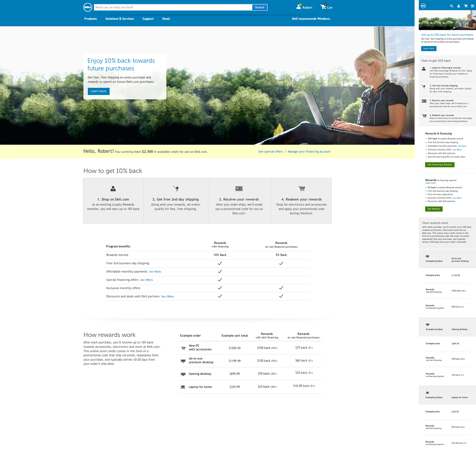Screen dimensions: 476x458
Task: Tap the mobile cart icon
Action: point(466,6)
